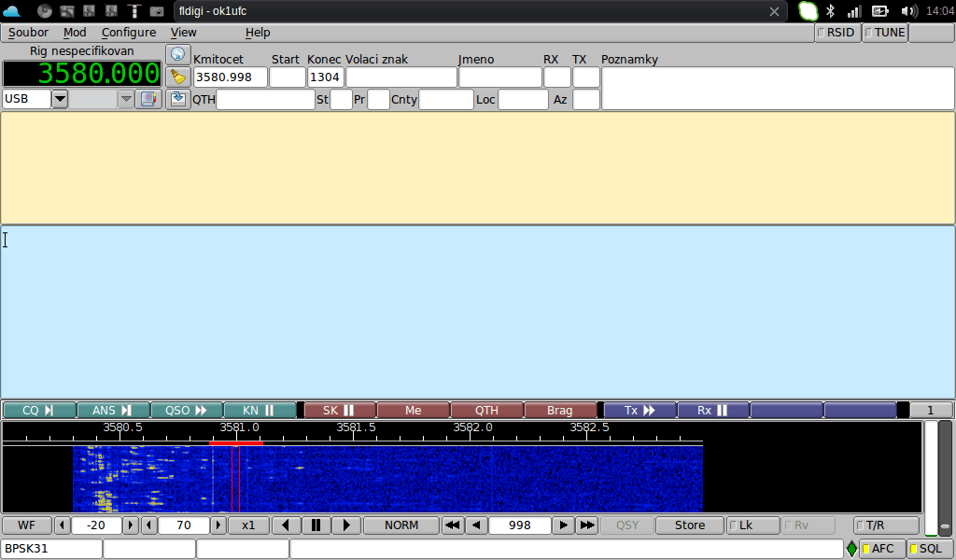Expand the disabled bandwidth dropdown arrow

click(x=125, y=99)
